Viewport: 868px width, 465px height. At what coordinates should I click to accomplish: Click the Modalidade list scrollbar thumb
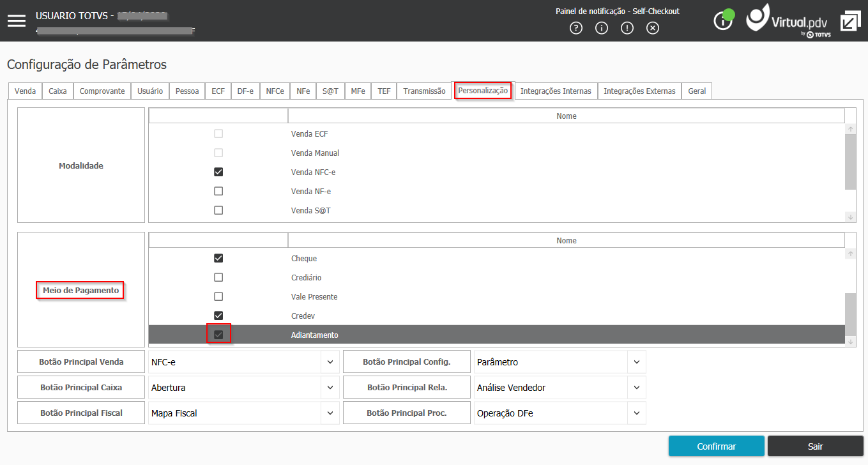tap(850, 162)
